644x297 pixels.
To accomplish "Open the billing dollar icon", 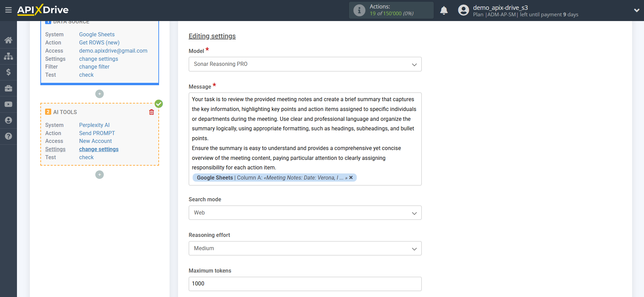I will [x=8, y=72].
